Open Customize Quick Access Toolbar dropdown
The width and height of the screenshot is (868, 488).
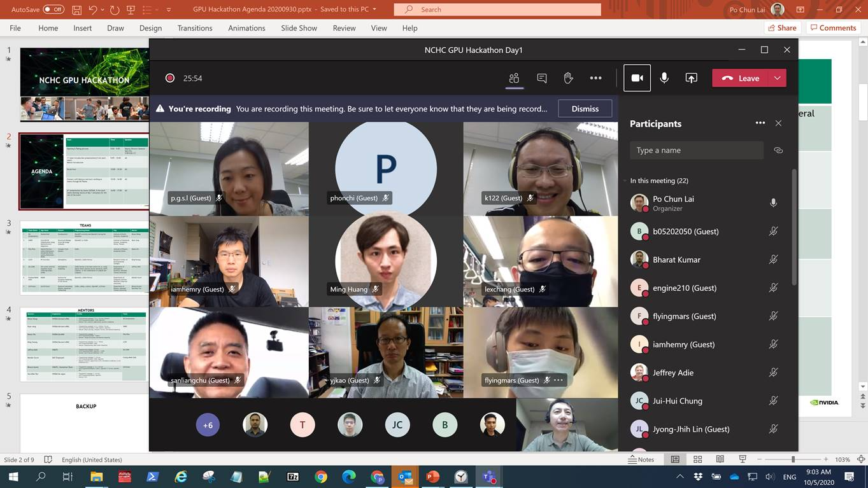[169, 10]
